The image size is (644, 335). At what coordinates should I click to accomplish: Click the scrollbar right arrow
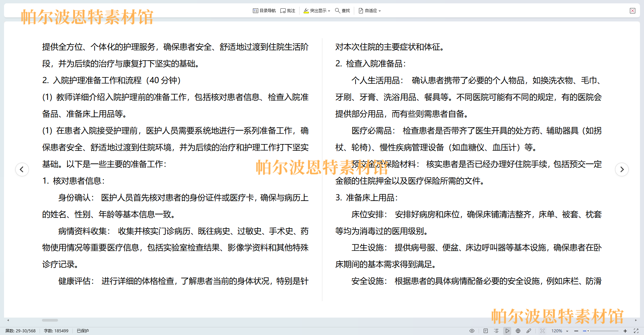(x=636, y=320)
